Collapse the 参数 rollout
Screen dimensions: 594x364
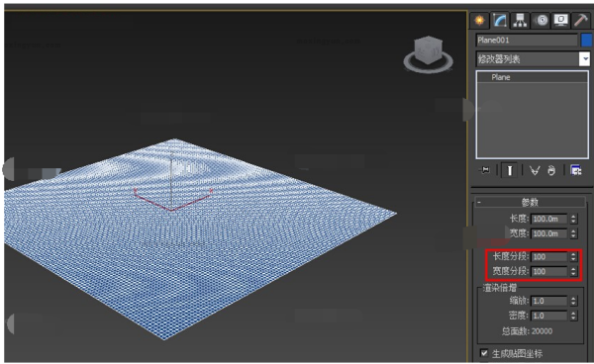click(x=530, y=202)
